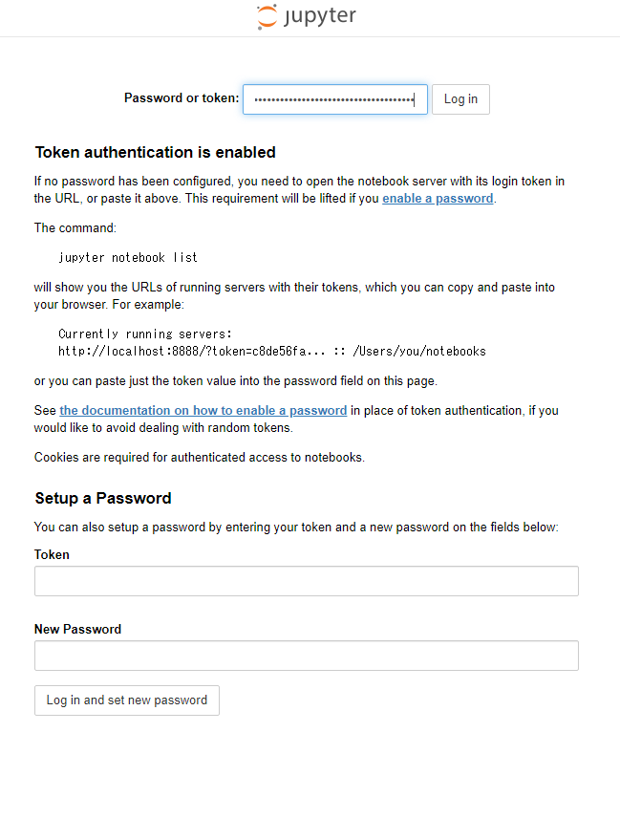
Task: Click the 'paste just the token value' sentence
Action: (x=236, y=381)
